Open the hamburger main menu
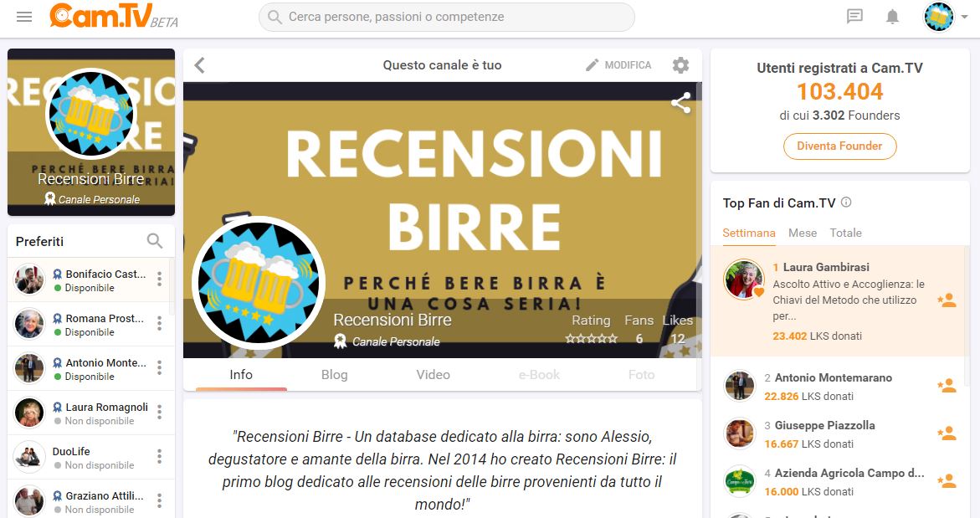The width and height of the screenshot is (980, 518). click(24, 17)
